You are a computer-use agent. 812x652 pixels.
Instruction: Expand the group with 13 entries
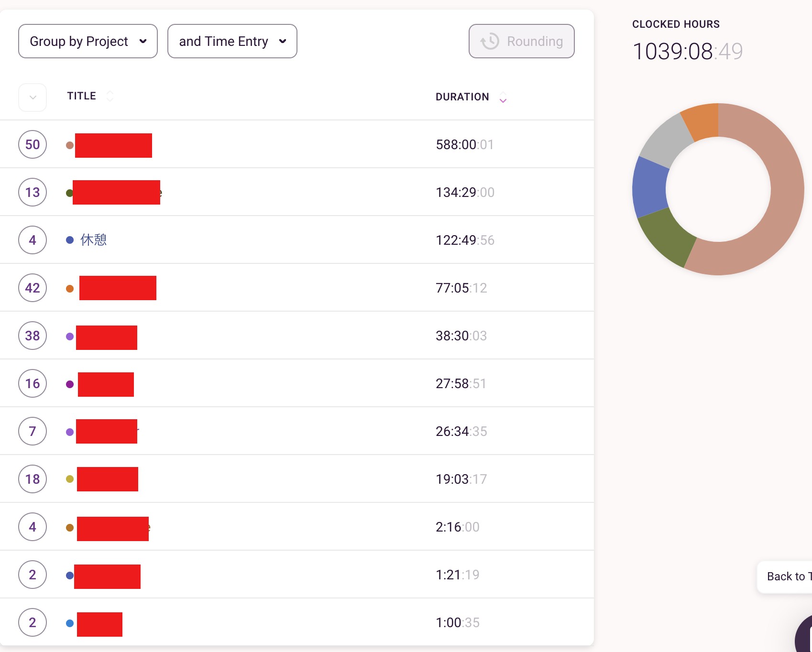[x=33, y=192]
